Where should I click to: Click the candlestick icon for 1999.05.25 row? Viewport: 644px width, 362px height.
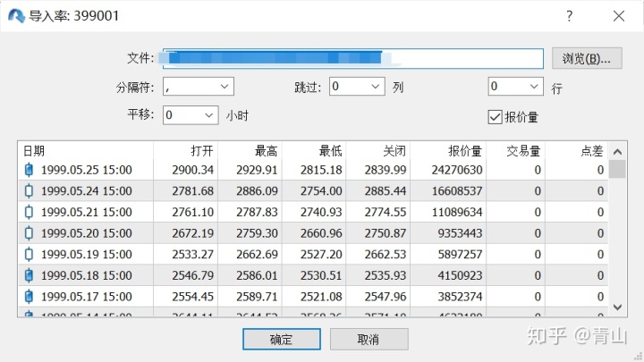[29, 170]
